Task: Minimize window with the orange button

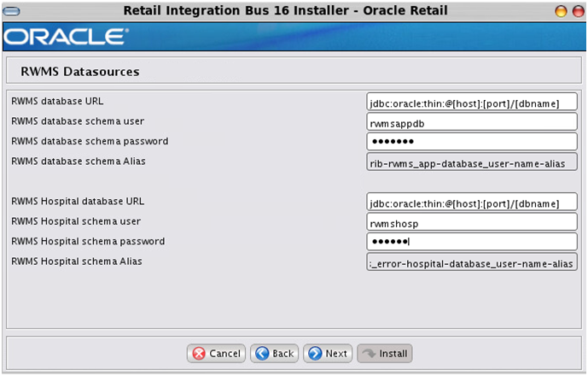Action: point(561,11)
